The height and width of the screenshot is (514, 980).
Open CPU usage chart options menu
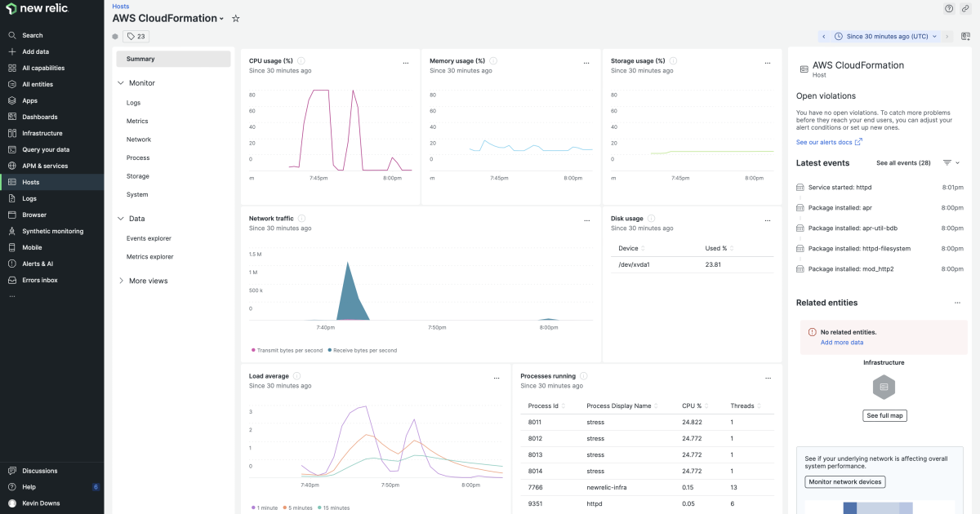pos(406,63)
